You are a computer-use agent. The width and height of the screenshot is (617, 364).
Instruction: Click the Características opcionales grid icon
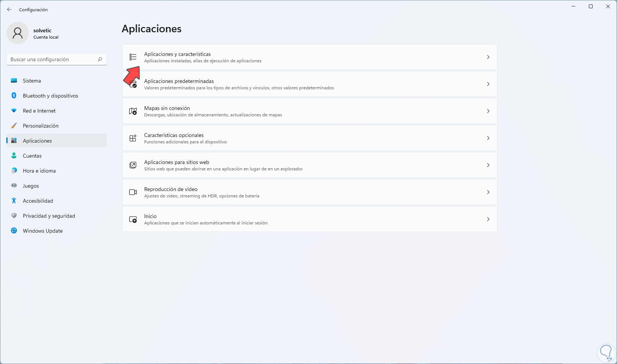(x=133, y=138)
